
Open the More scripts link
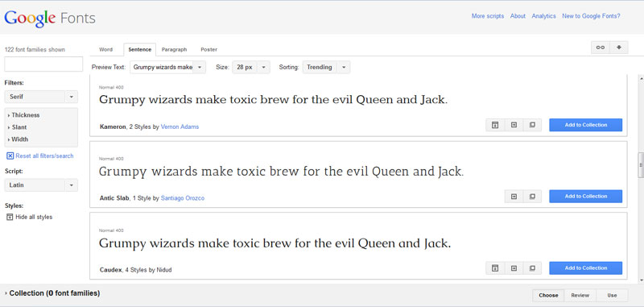(488, 16)
